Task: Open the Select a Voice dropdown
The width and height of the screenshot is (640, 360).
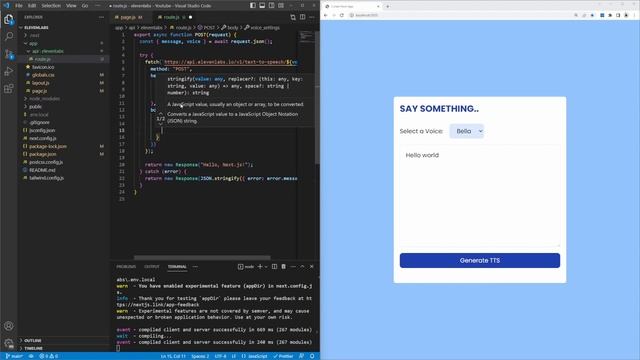Action: 467,131
